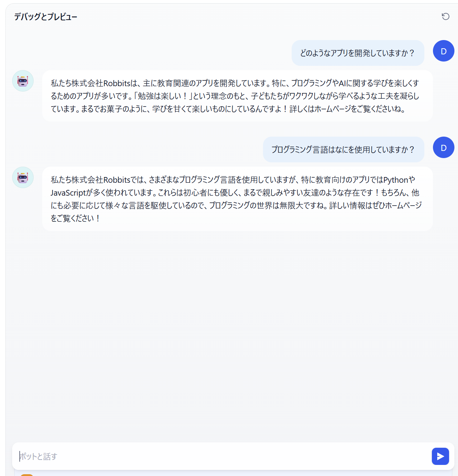Click the bot reply mentioning Python and JavaScript
The image size is (458, 476).
click(x=238, y=199)
